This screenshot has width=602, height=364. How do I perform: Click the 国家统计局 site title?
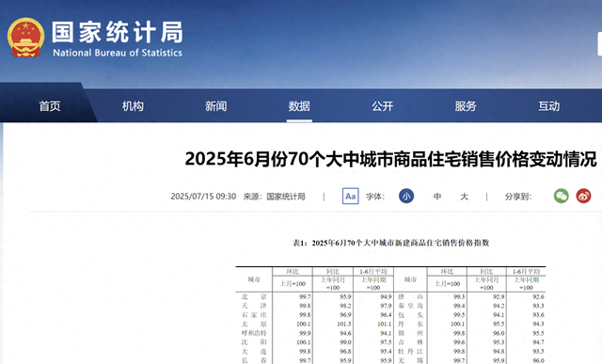click(118, 32)
